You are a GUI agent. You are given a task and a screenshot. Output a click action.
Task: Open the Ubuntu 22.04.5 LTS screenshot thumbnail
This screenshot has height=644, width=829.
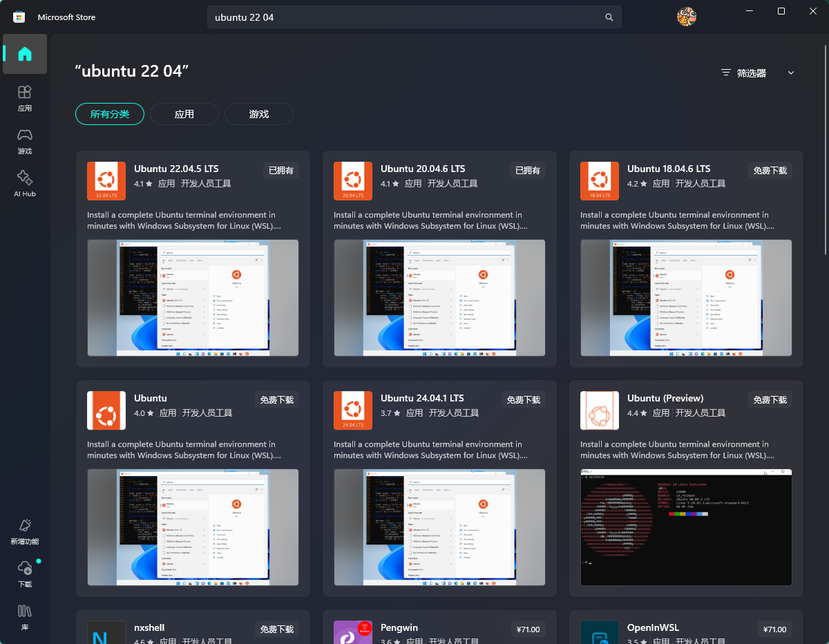193,298
